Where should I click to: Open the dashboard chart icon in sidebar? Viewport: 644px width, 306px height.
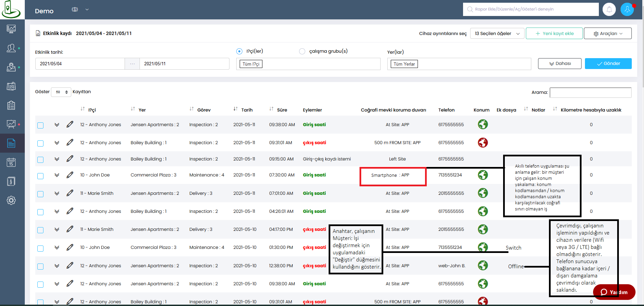(x=11, y=29)
